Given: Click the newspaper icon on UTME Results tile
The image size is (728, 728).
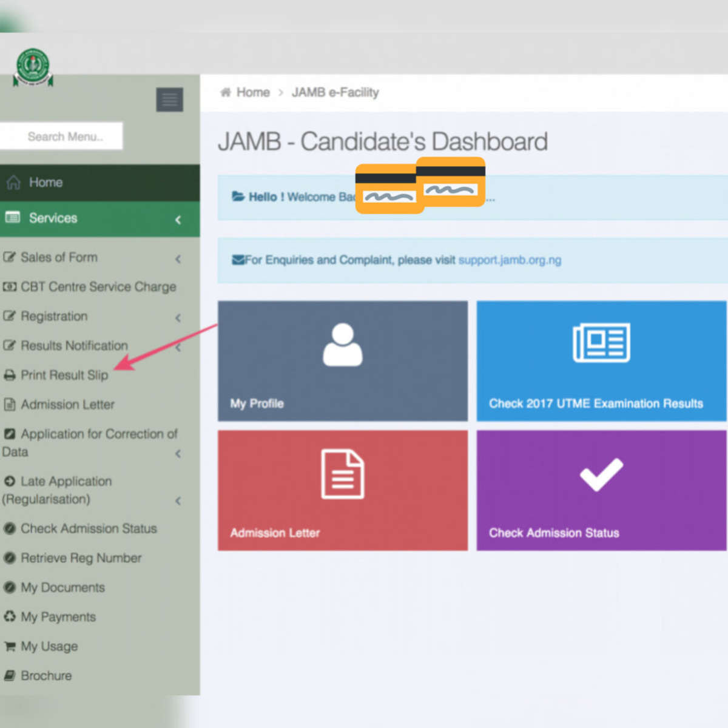Looking at the screenshot, I should (601, 343).
